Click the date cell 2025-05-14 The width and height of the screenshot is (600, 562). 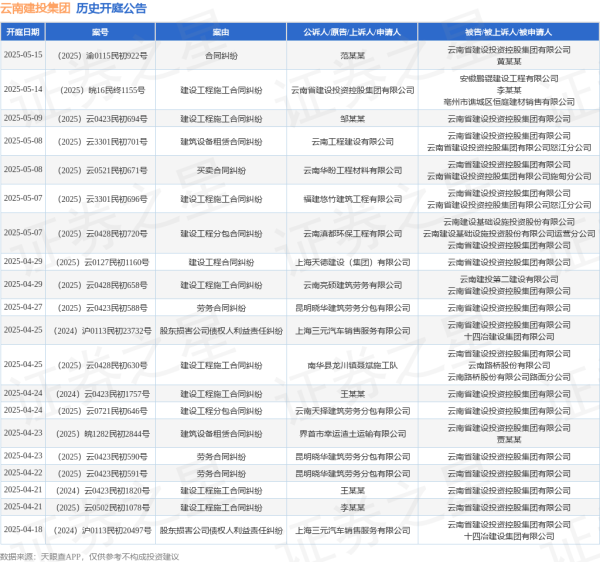coord(23,90)
